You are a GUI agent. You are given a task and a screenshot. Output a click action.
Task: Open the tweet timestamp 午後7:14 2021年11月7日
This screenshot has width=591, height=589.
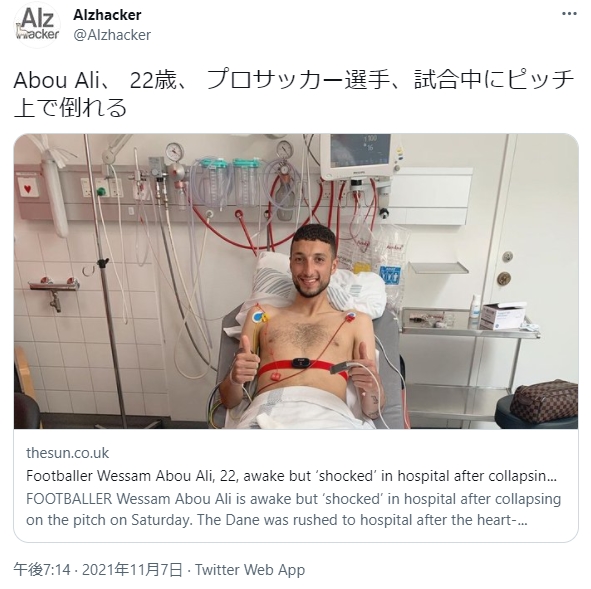[98, 570]
